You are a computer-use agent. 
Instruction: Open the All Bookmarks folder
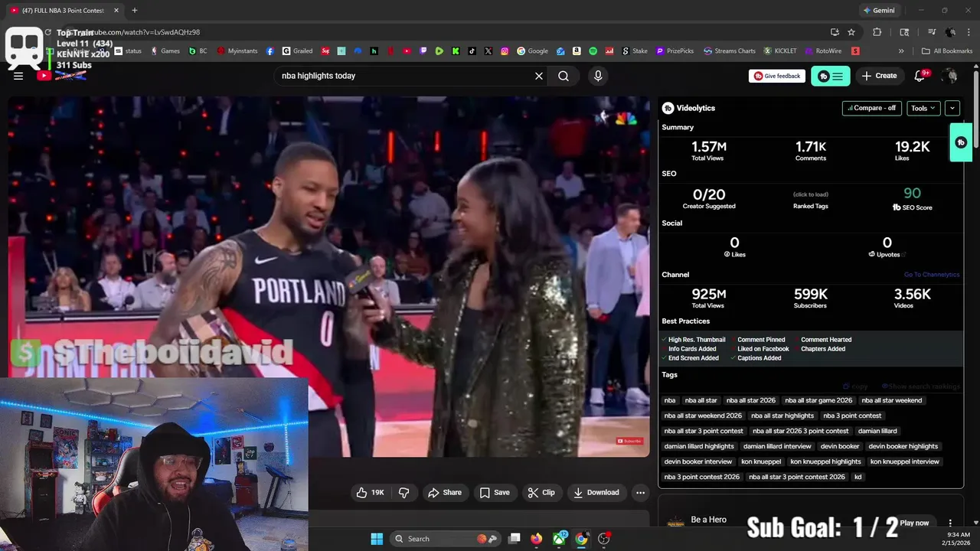[947, 51]
